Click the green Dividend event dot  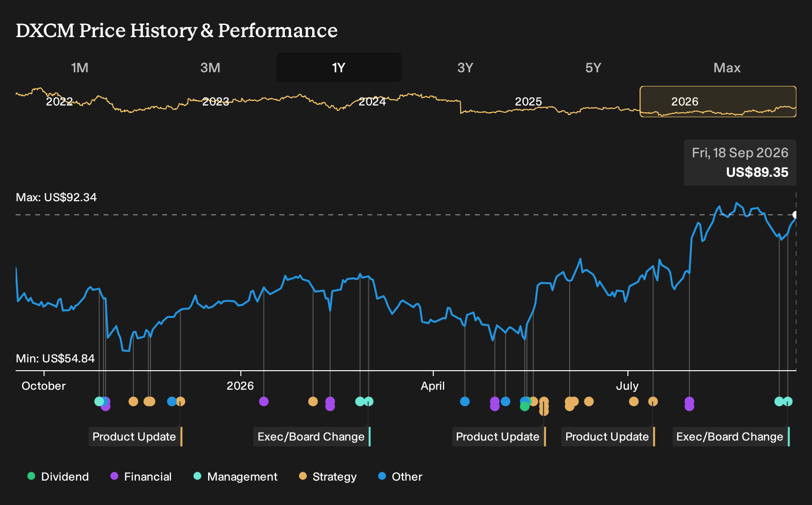click(x=525, y=406)
